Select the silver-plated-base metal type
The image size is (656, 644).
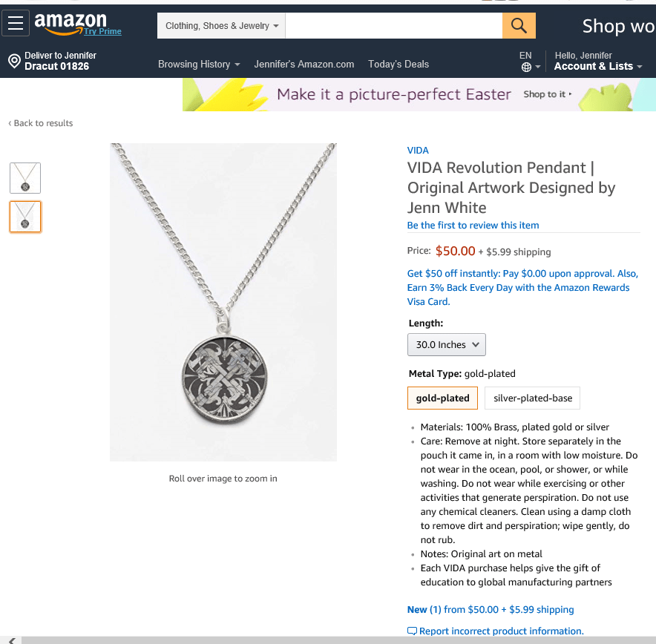point(531,398)
